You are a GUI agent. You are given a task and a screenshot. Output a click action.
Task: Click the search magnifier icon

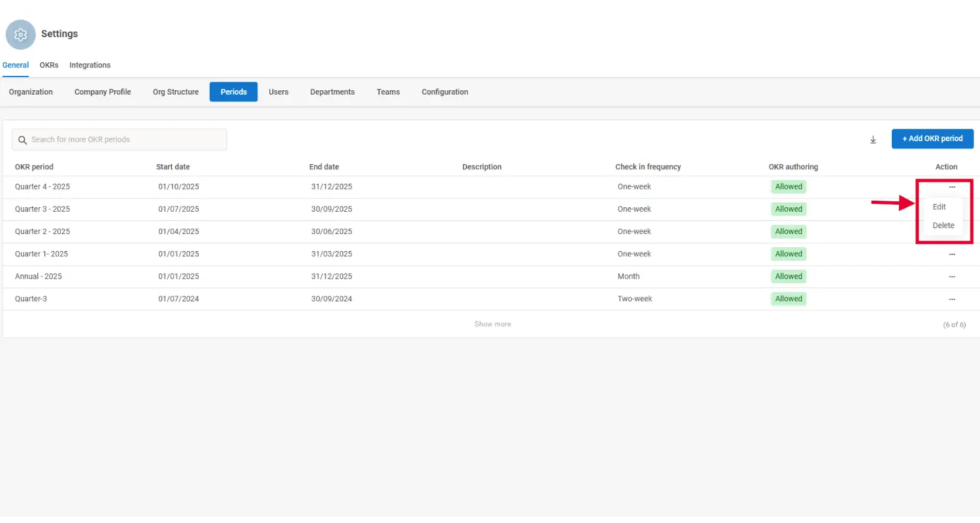tap(22, 139)
